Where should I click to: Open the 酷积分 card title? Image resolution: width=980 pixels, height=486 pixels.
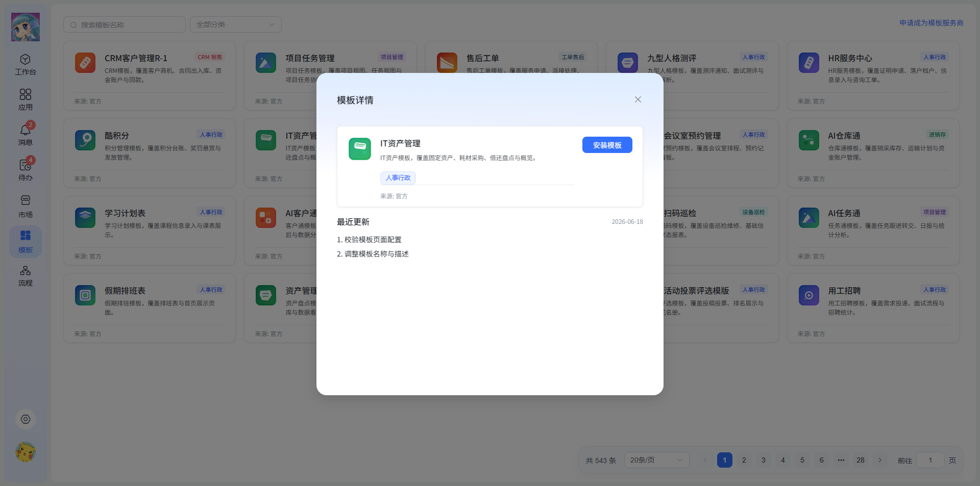(x=117, y=136)
